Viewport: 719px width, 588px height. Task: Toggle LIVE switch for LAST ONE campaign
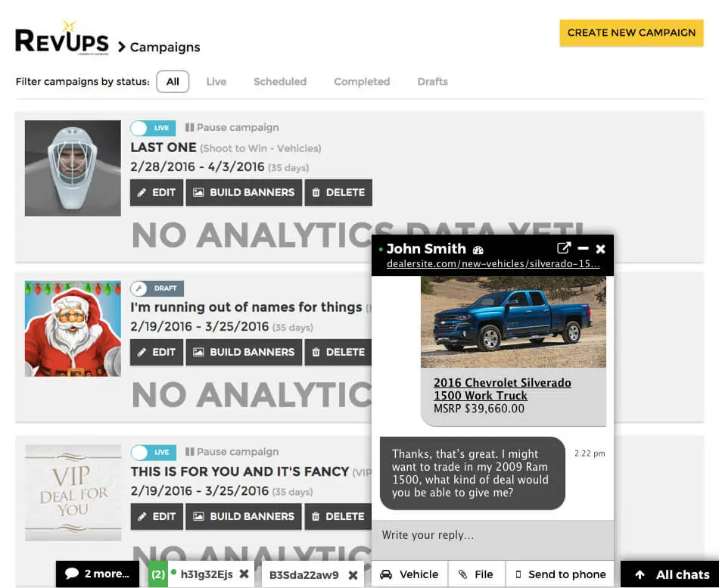(153, 128)
